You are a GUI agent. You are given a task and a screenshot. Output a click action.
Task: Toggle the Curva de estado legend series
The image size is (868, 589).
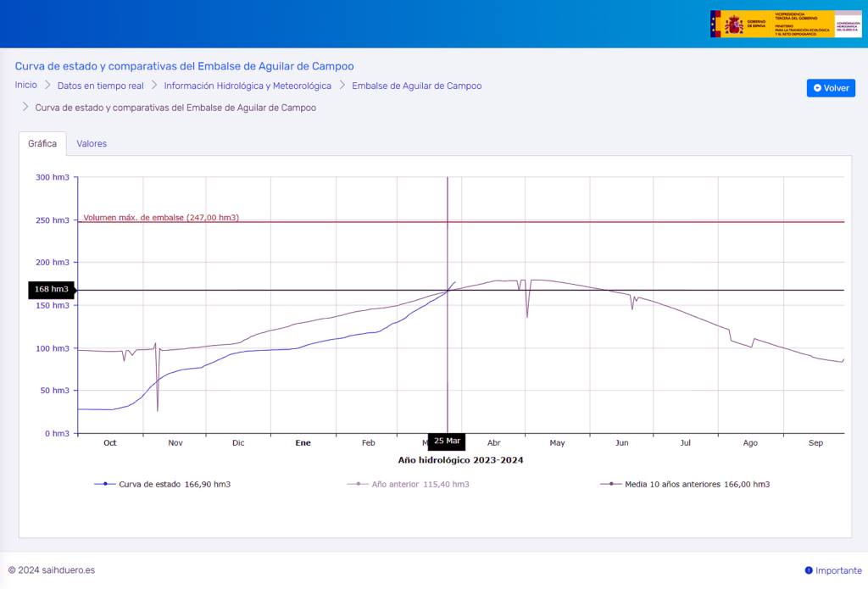coord(163,484)
